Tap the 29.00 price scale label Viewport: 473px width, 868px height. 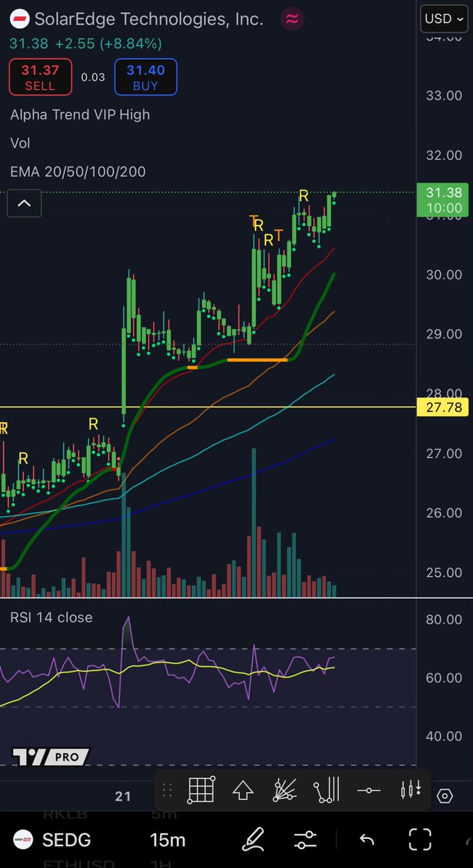tap(443, 334)
